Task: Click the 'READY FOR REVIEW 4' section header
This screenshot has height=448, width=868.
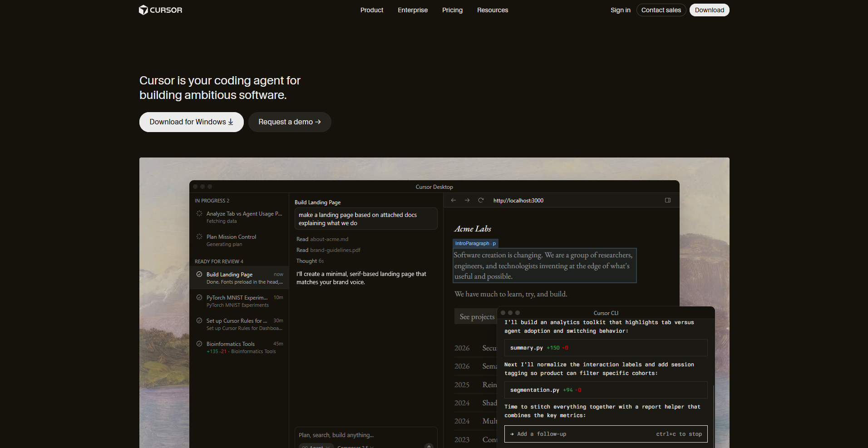Action: pos(219,261)
